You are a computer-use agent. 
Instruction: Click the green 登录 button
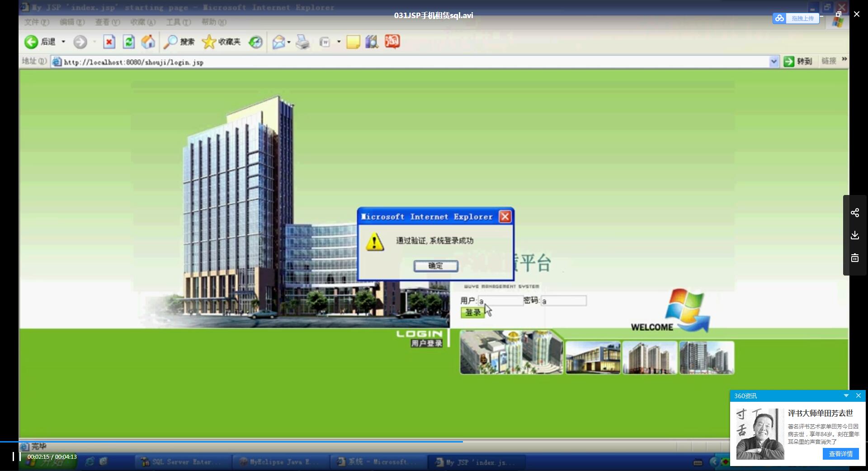[473, 313]
